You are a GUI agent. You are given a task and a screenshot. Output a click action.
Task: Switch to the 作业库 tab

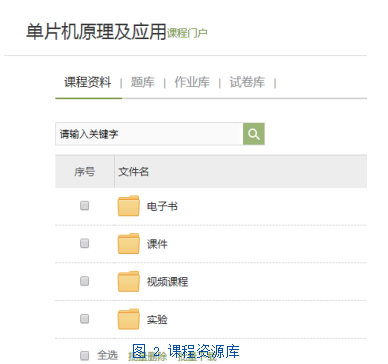point(192,82)
